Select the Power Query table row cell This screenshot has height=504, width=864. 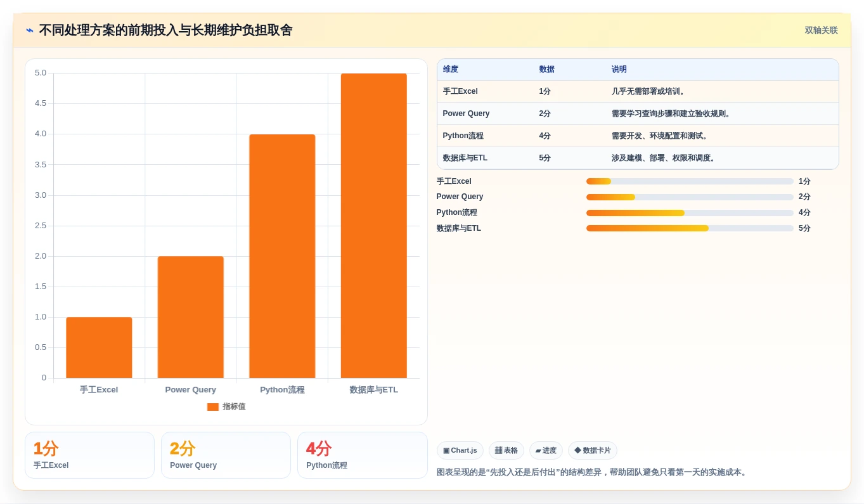pyautogui.click(x=486, y=114)
